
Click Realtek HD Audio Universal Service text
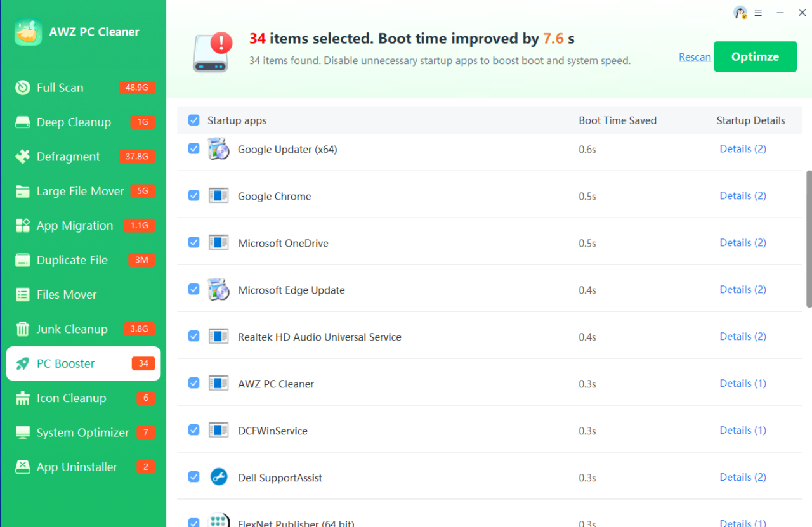[320, 337]
